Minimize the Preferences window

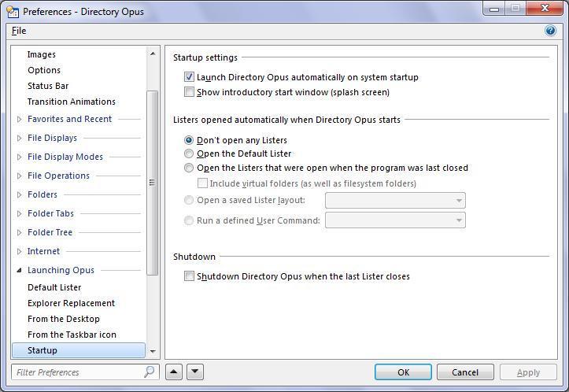494,9
